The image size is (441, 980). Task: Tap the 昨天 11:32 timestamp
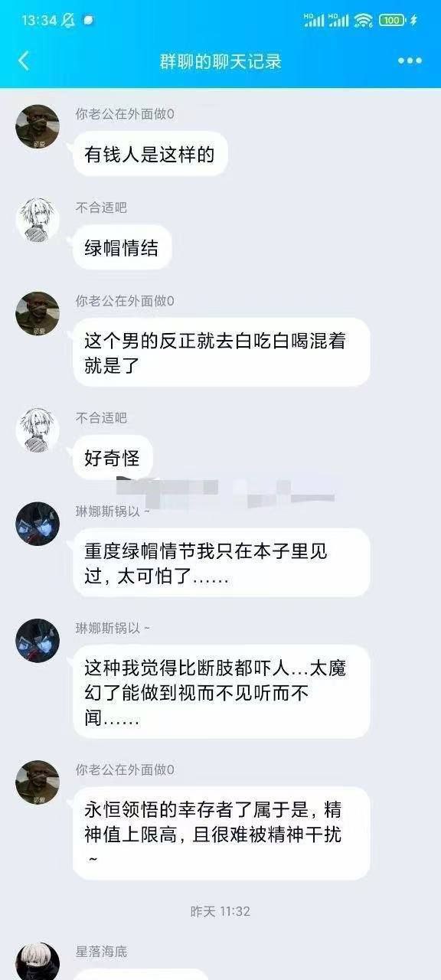[x=220, y=911]
